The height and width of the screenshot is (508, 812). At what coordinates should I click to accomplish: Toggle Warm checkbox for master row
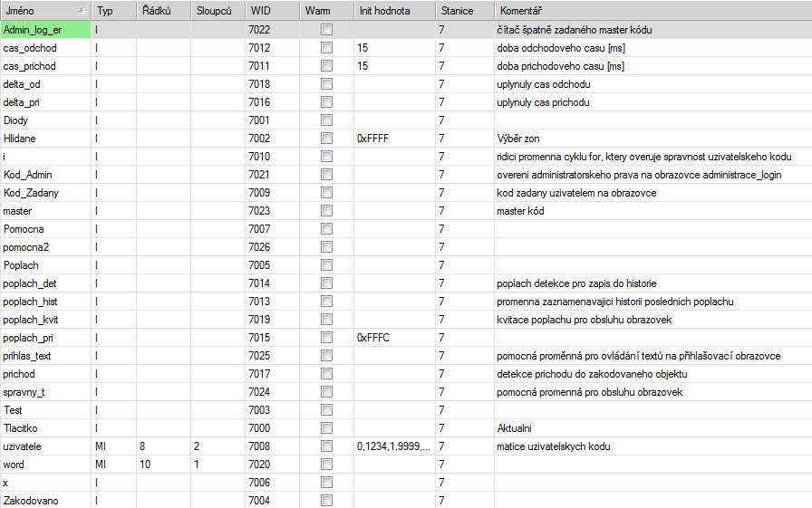(x=326, y=211)
